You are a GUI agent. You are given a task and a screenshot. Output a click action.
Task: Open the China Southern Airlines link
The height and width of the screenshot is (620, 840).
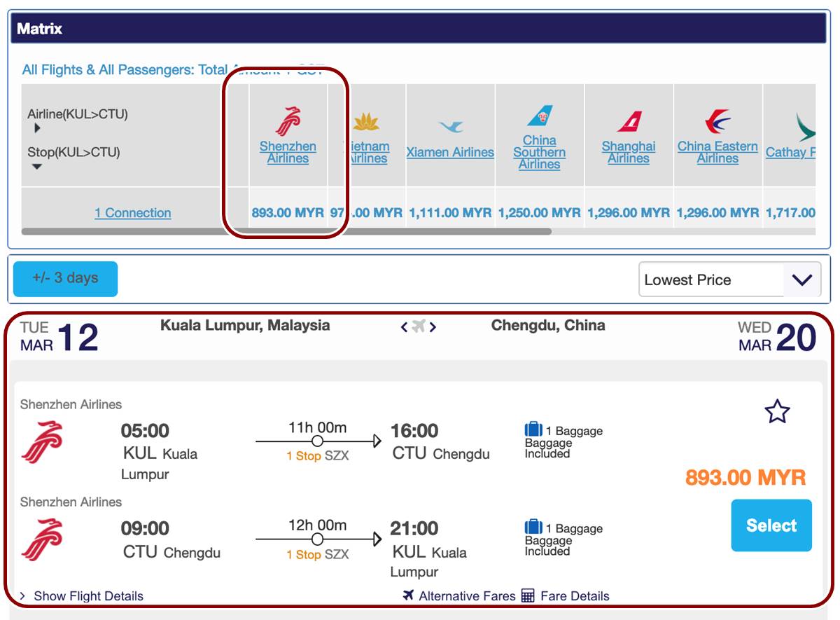click(x=540, y=152)
